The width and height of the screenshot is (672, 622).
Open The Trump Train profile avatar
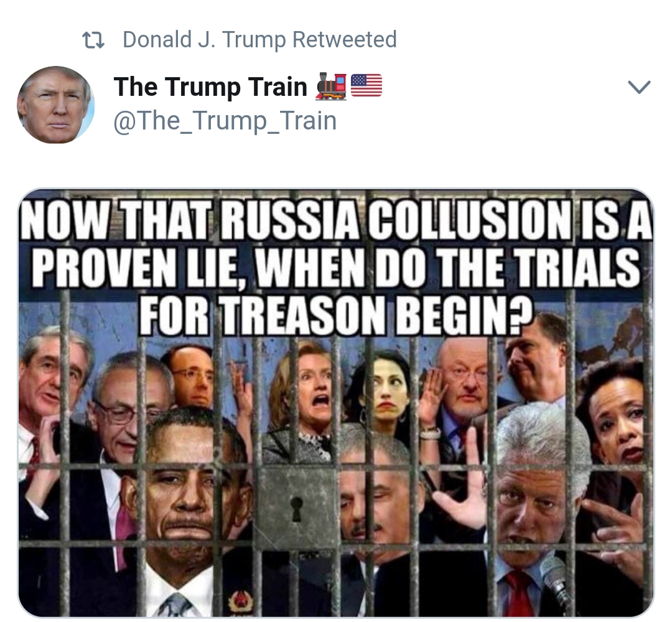pos(56,105)
